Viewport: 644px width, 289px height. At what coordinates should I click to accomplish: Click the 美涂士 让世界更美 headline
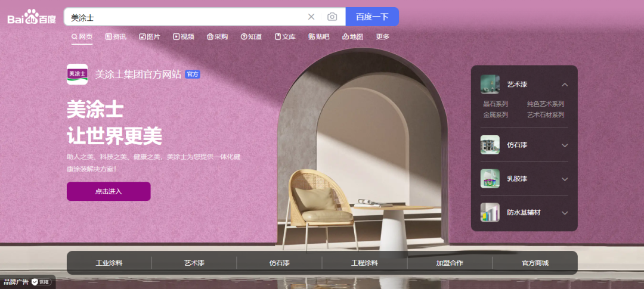coord(114,123)
